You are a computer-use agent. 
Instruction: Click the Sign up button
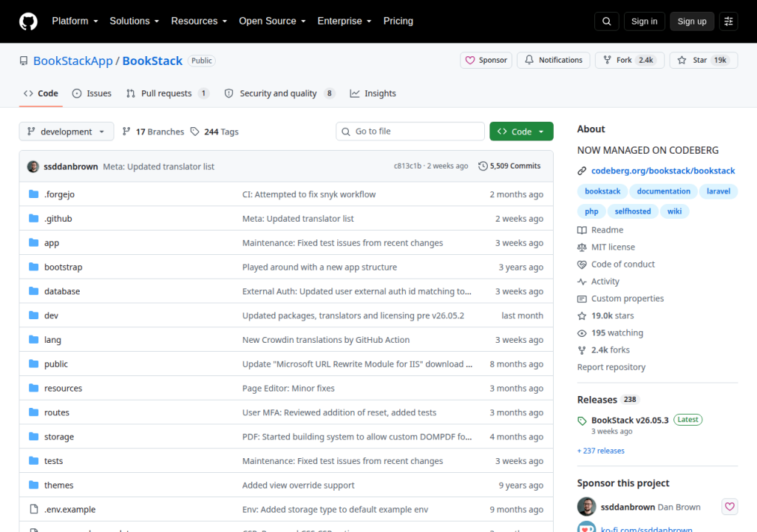tap(692, 21)
